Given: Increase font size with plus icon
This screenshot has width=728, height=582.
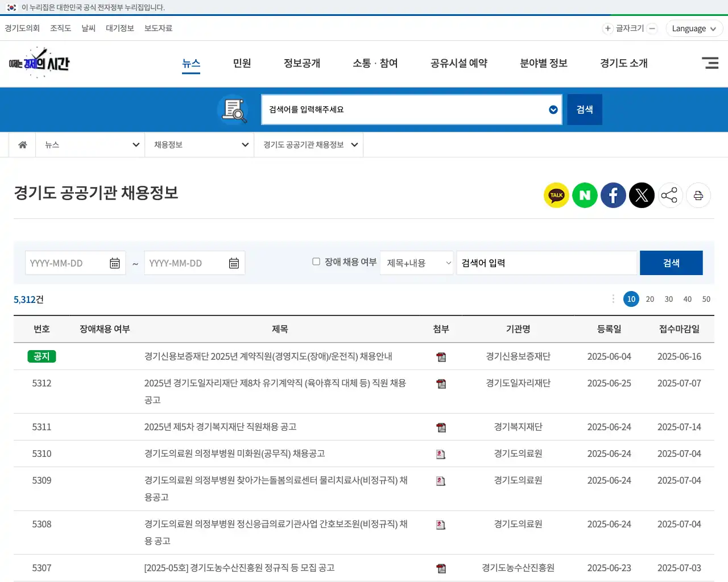Looking at the screenshot, I should coord(607,28).
